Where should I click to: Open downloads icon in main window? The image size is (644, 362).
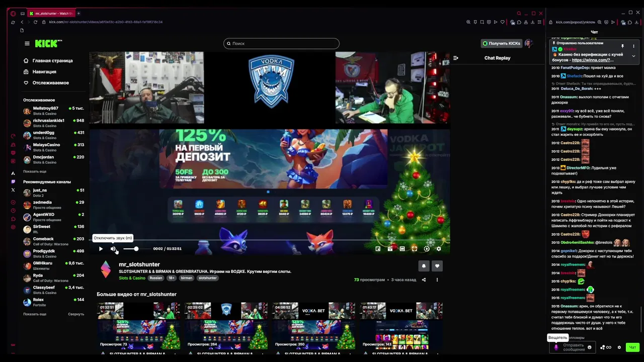pos(532,22)
